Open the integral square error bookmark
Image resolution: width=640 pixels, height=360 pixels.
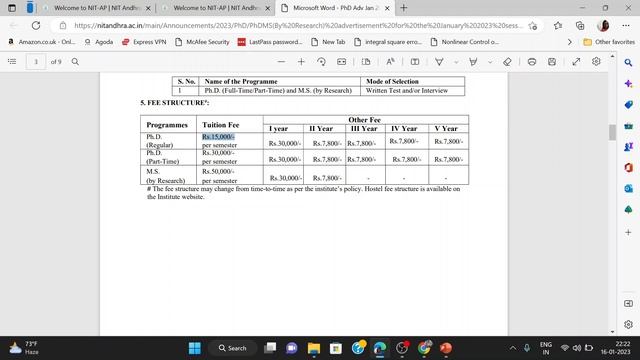pyautogui.click(x=388, y=42)
